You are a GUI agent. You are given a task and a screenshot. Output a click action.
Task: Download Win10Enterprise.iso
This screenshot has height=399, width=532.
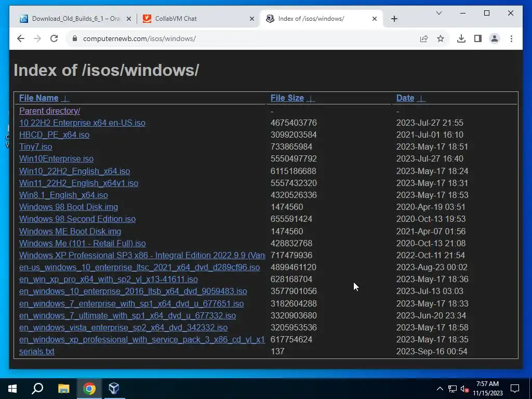pyautogui.click(x=56, y=159)
